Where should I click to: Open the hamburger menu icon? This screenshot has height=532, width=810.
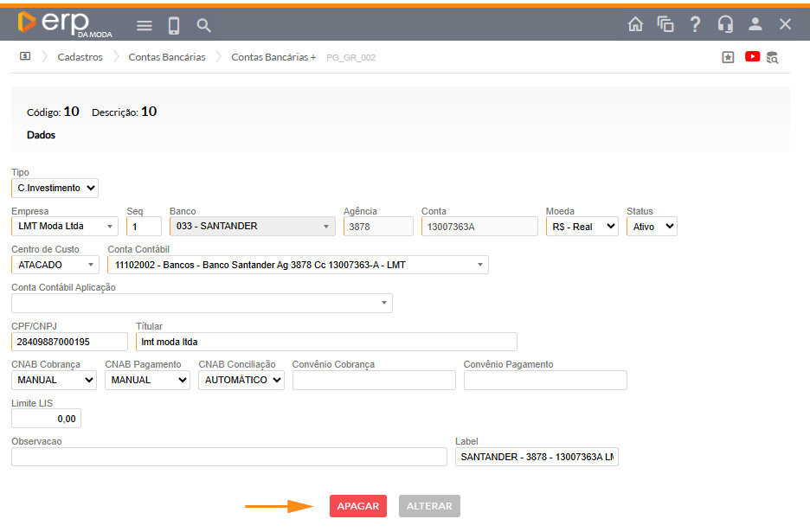pos(145,25)
